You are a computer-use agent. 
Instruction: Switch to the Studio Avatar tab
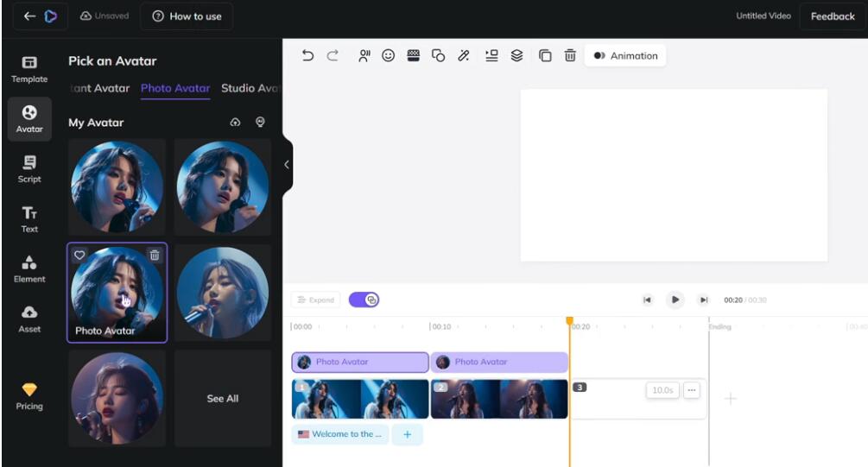tap(250, 88)
